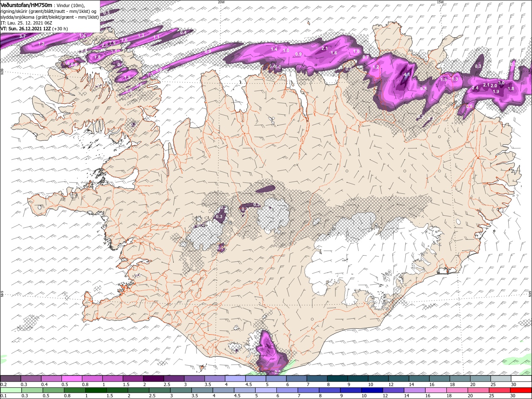Click the white snow swatch labeled 30
The width and height of the screenshot is (532, 399).
(x=522, y=379)
